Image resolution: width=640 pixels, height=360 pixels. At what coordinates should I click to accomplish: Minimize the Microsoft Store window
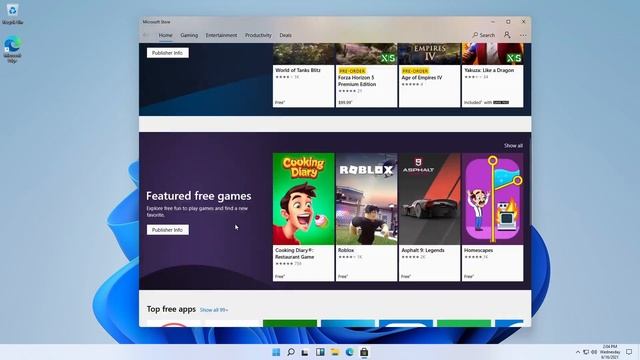pos(493,22)
